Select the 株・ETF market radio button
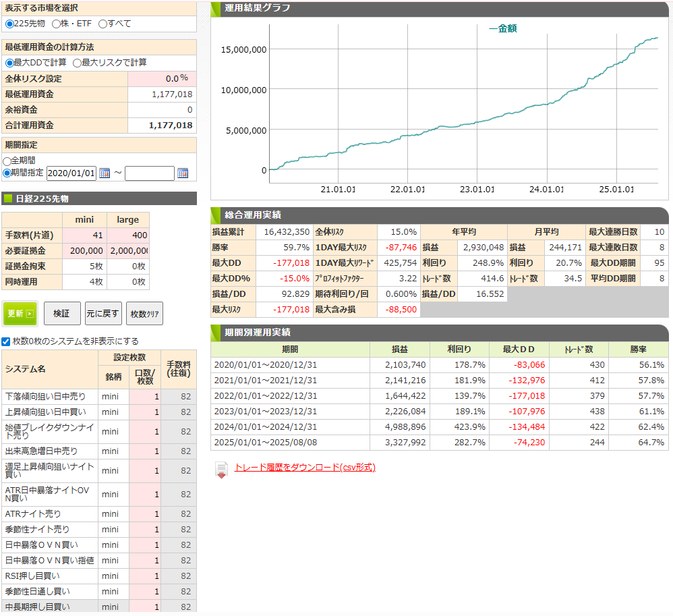Image resolution: width=673 pixels, height=616 pixels. coord(56,24)
